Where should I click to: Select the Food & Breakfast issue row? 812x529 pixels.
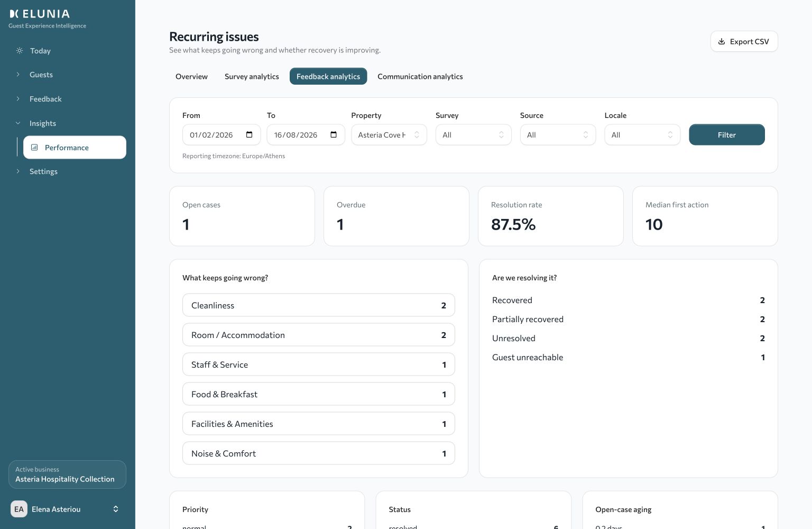[319, 394]
